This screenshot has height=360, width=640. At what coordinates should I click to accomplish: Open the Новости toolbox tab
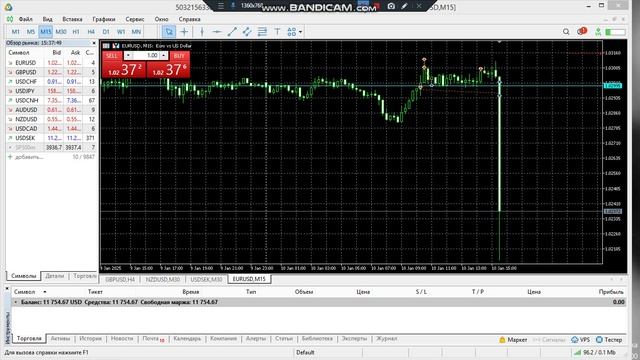[122, 339]
